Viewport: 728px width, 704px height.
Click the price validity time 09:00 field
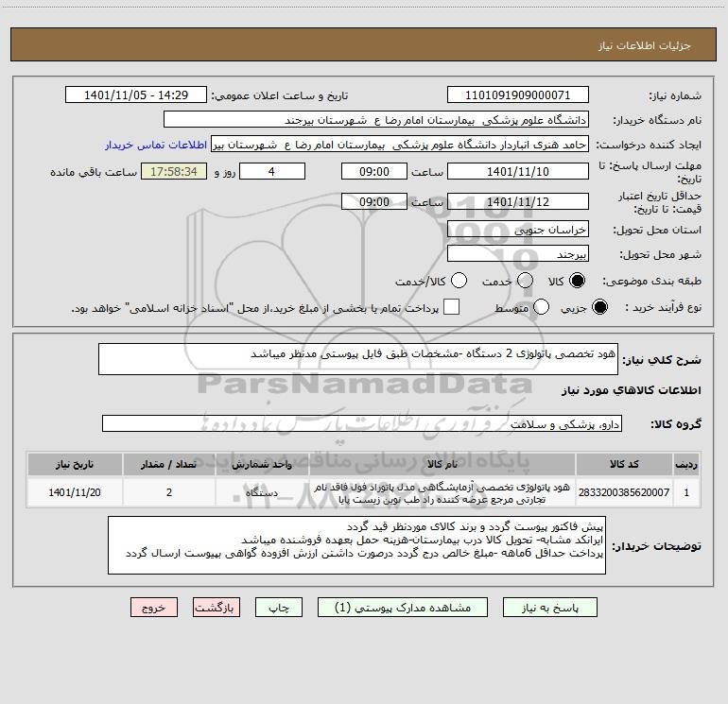[374, 201]
